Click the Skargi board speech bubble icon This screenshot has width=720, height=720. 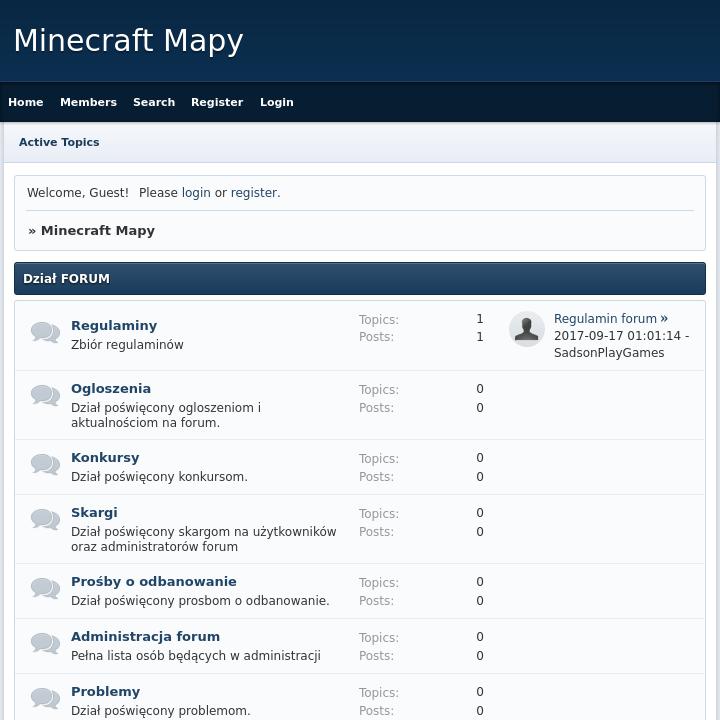[45, 520]
